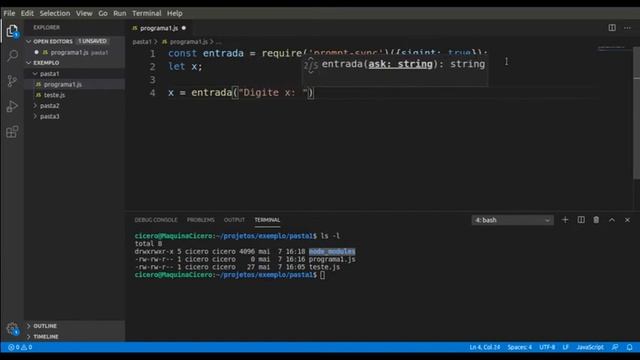Click Ln 4, Col 24 in status bar
640x360 pixels.
[484, 347]
